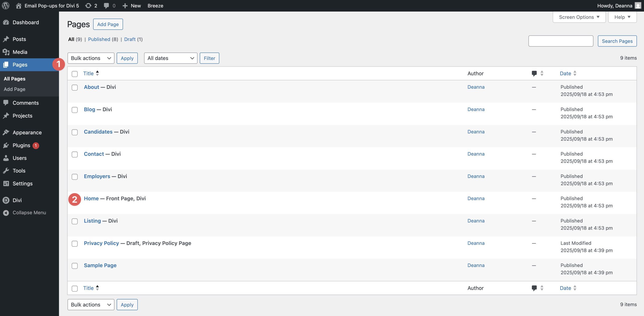
Task: Open the top Bulk actions dropdown
Action: point(91,58)
